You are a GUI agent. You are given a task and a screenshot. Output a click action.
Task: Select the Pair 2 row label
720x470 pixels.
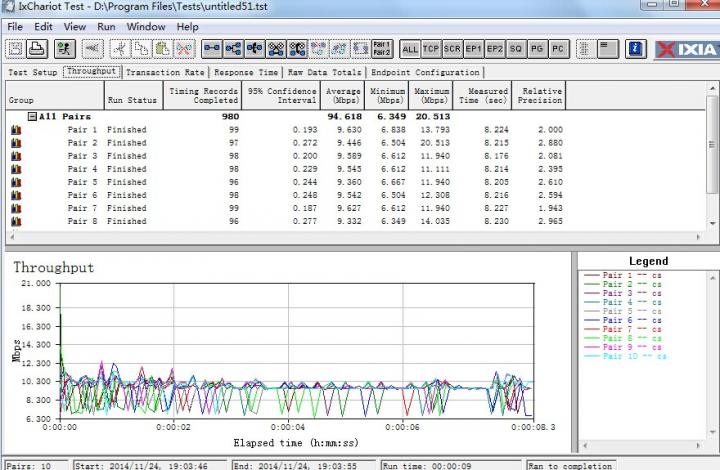pos(82,143)
